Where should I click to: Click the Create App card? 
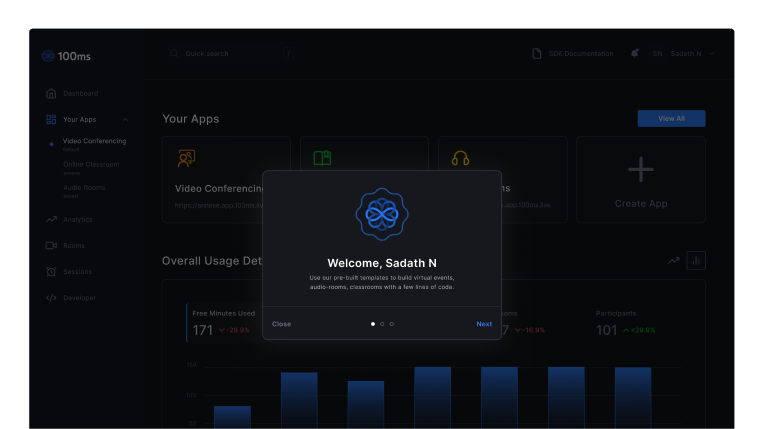(x=641, y=180)
